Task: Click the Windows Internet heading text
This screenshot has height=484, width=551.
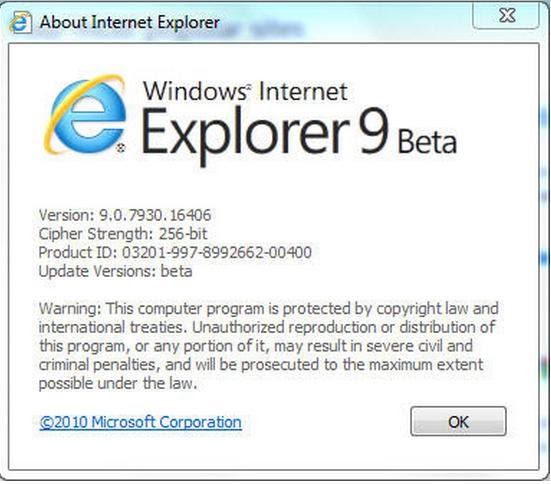Action: pos(245,91)
